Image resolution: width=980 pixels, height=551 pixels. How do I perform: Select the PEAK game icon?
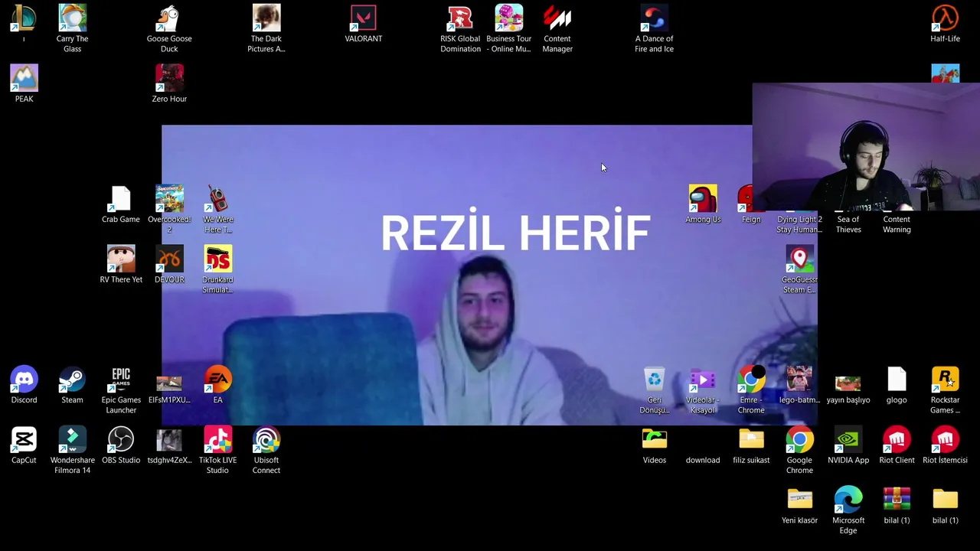tap(24, 78)
